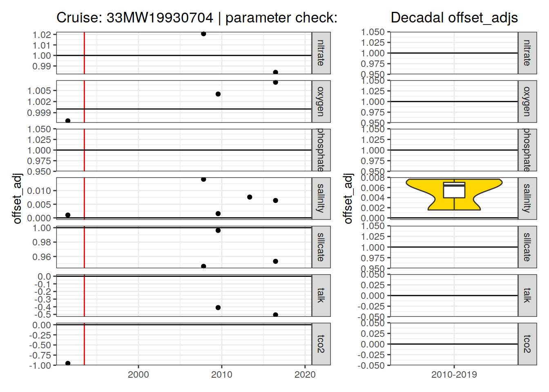Click the left tco2 facet strip label
This screenshot has height=392, width=549.
pyautogui.click(x=321, y=344)
